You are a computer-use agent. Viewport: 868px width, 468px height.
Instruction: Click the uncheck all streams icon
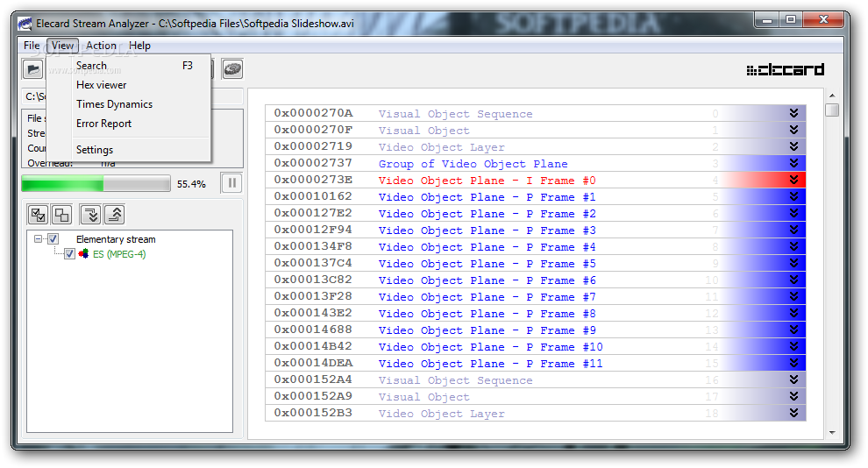pyautogui.click(x=61, y=215)
